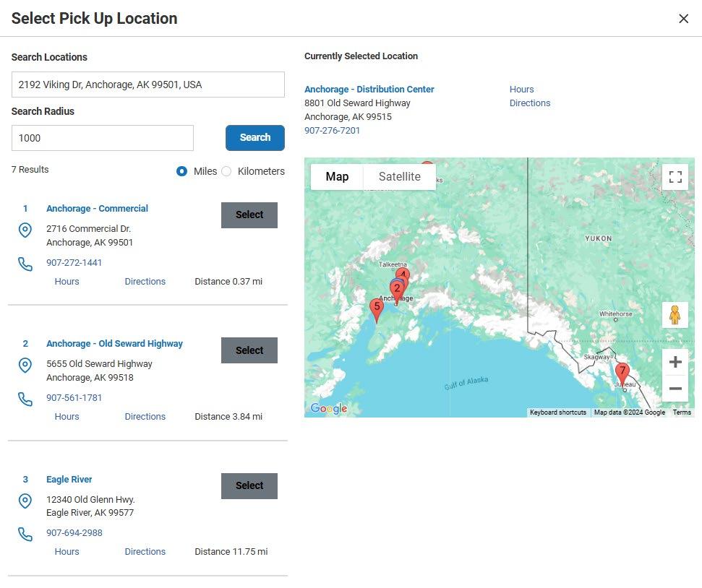Open Anchorage - Old Seward Highway link
This screenshot has width=702, height=588.
pyautogui.click(x=115, y=344)
